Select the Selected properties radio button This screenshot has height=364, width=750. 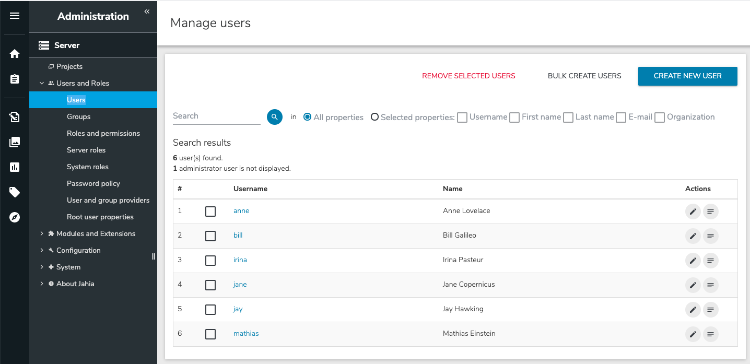(x=375, y=117)
